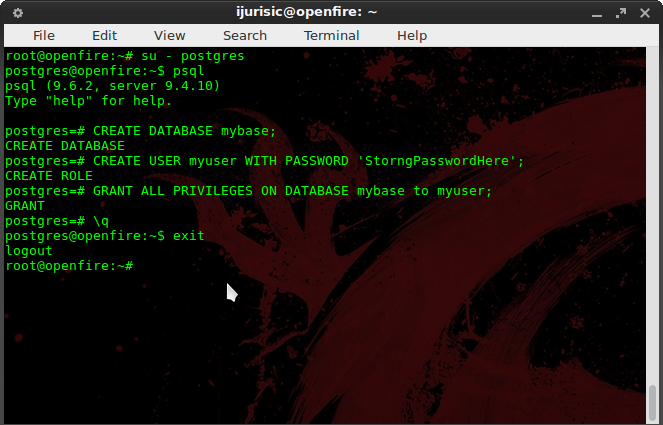Click the window title 'ijurisic@openfire: ~'
The height and width of the screenshot is (425, 663).
click(307, 12)
